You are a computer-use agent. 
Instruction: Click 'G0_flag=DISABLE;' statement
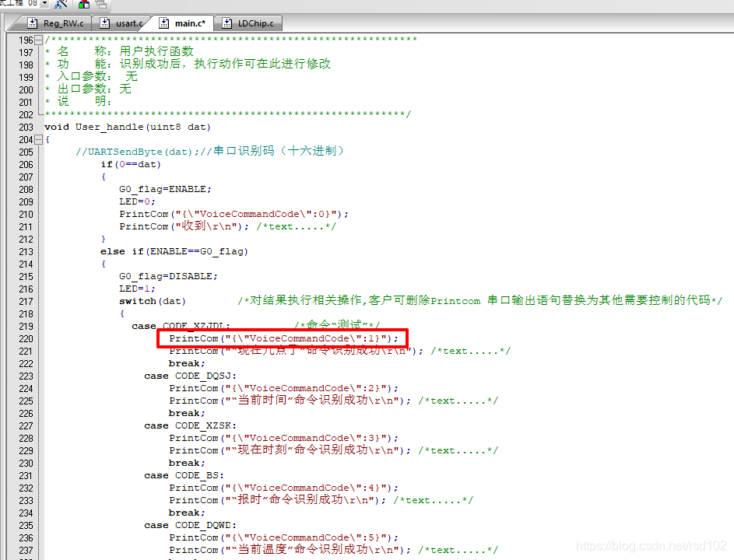click(x=168, y=276)
